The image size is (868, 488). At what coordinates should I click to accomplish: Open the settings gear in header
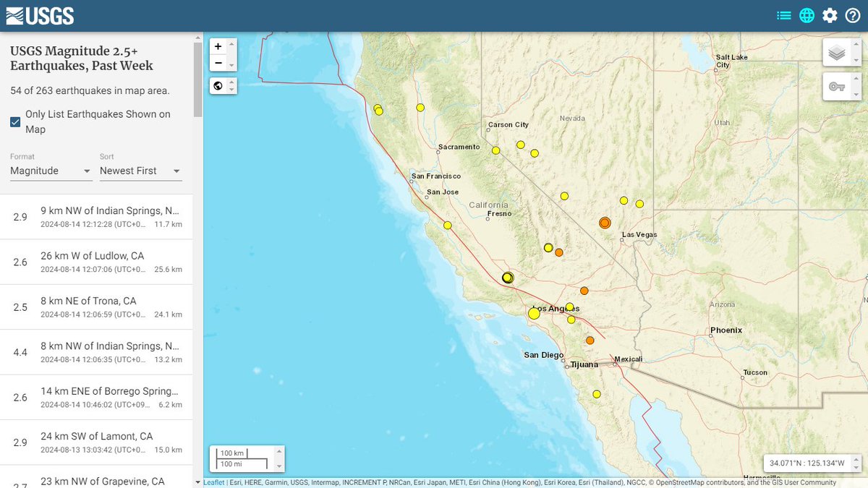pyautogui.click(x=830, y=15)
